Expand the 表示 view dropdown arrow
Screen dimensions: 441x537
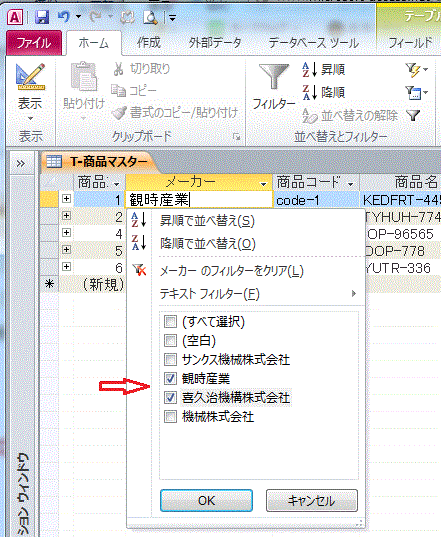coord(30,118)
